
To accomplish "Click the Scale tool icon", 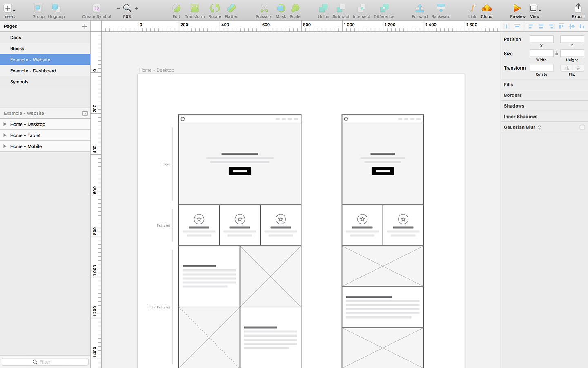I will [x=295, y=8].
